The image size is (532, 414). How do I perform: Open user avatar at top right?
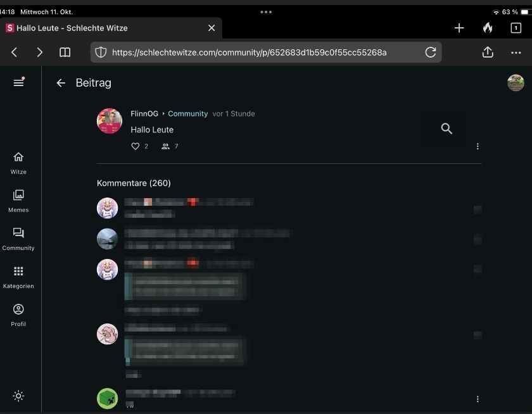pos(516,83)
